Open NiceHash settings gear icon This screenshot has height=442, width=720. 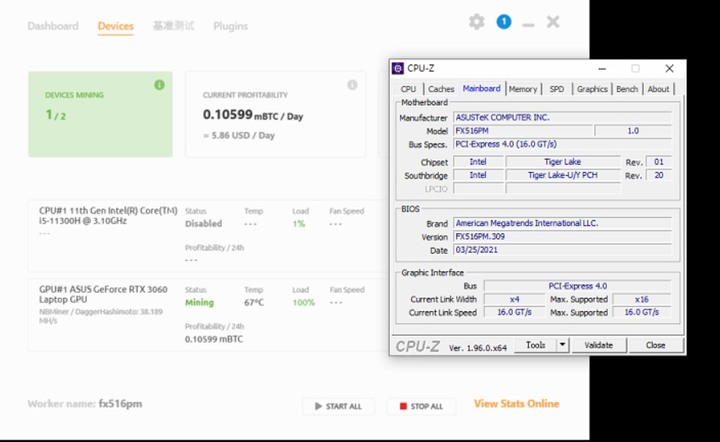coord(476,22)
